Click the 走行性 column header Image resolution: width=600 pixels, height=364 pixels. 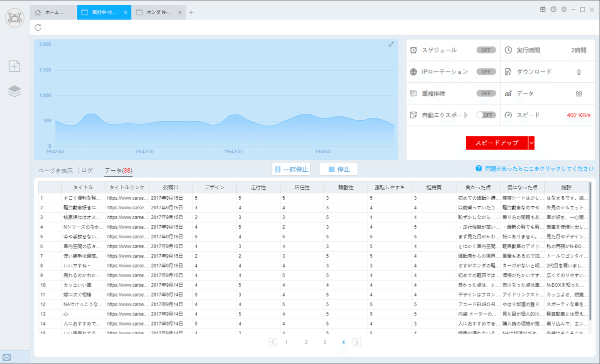pyautogui.click(x=258, y=187)
